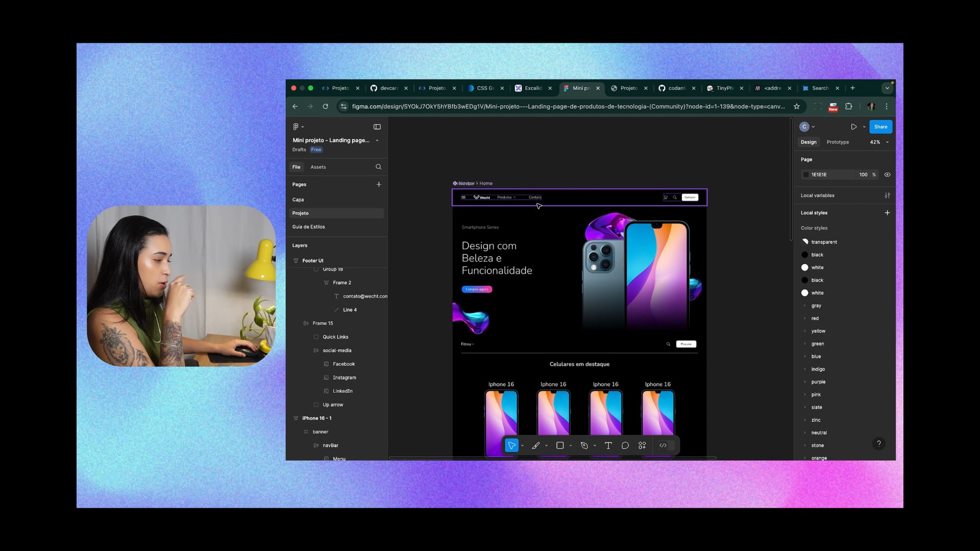Viewport: 980px width, 551px height.
Task: Open the Assets tab
Action: tap(318, 167)
